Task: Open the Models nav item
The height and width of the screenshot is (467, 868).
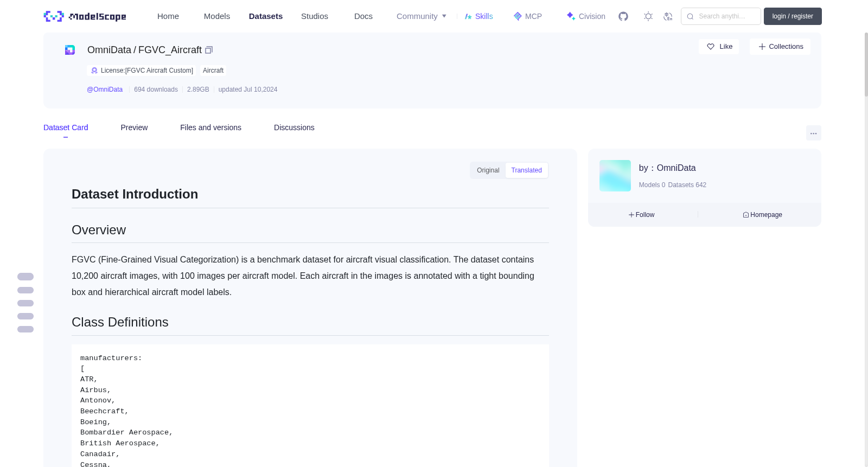Action: pos(217,16)
